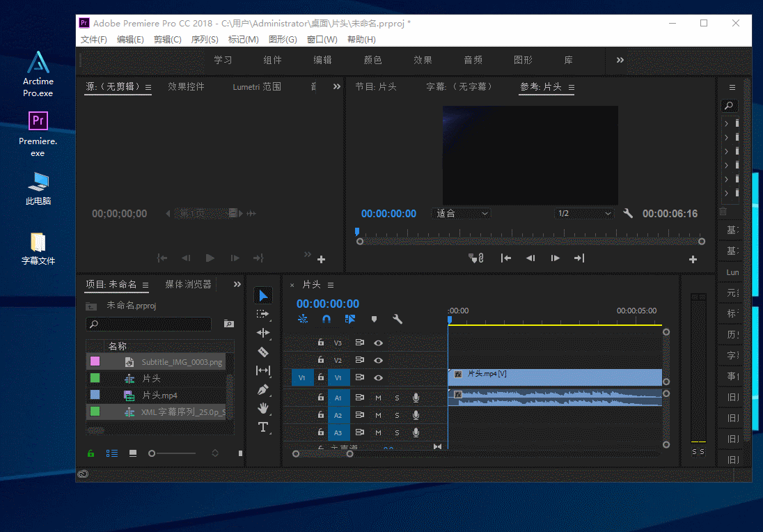This screenshot has height=532, width=763.
Task: Toggle V2 track output eye
Action: pyautogui.click(x=378, y=360)
